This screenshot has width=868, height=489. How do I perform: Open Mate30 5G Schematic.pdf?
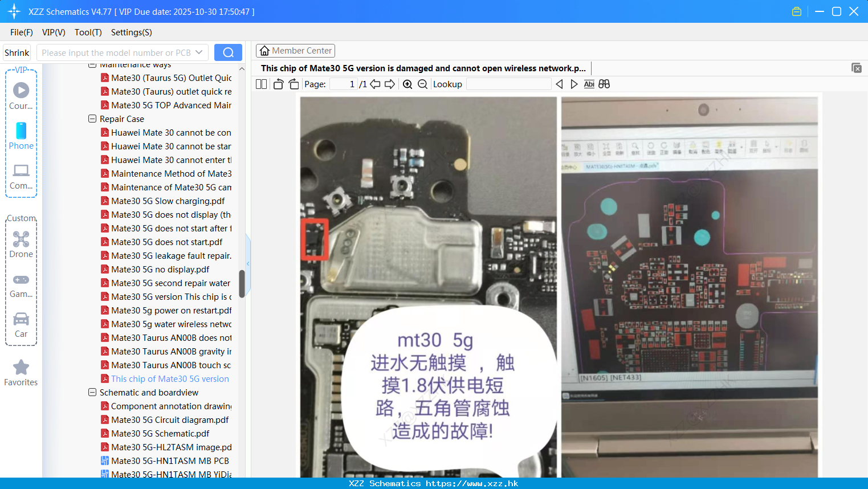pos(160,434)
